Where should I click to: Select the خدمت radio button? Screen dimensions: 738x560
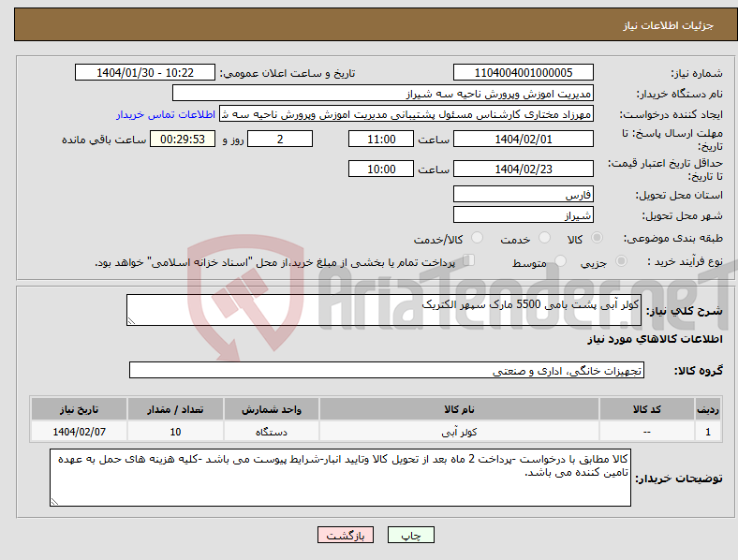(x=544, y=238)
